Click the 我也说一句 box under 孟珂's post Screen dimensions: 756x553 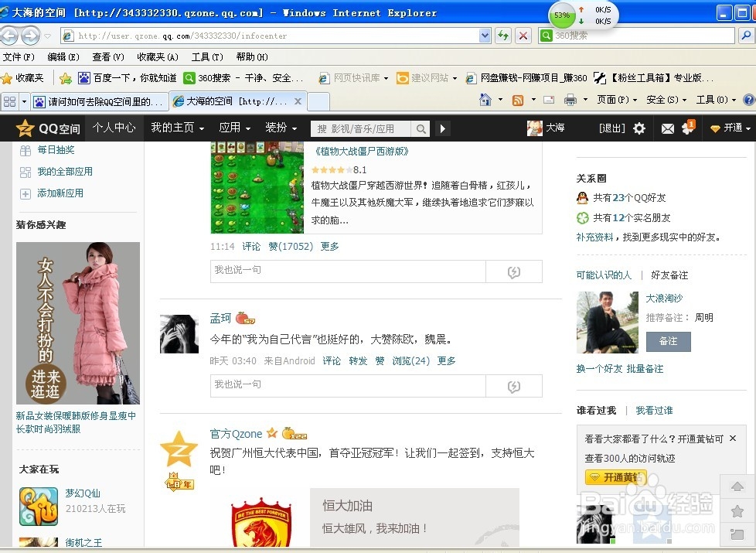click(348, 386)
